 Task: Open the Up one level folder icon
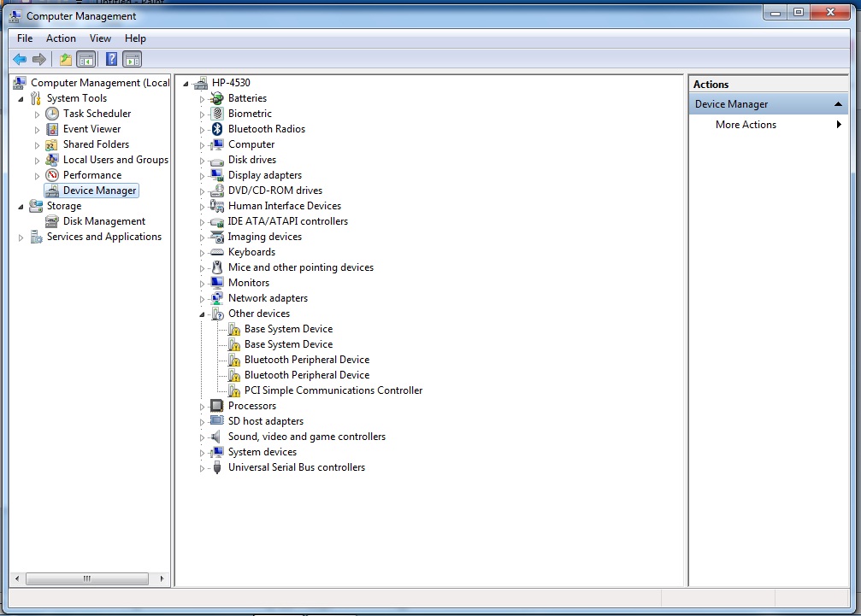pyautogui.click(x=64, y=58)
